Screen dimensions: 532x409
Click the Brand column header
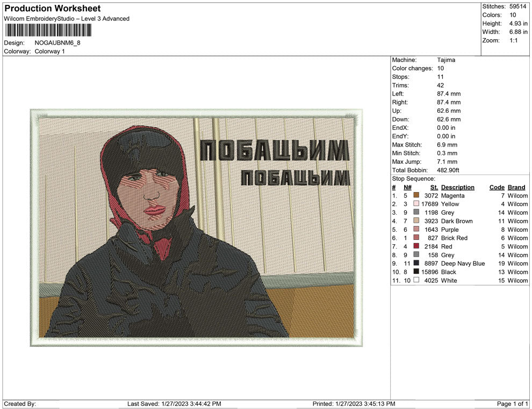tap(516, 187)
